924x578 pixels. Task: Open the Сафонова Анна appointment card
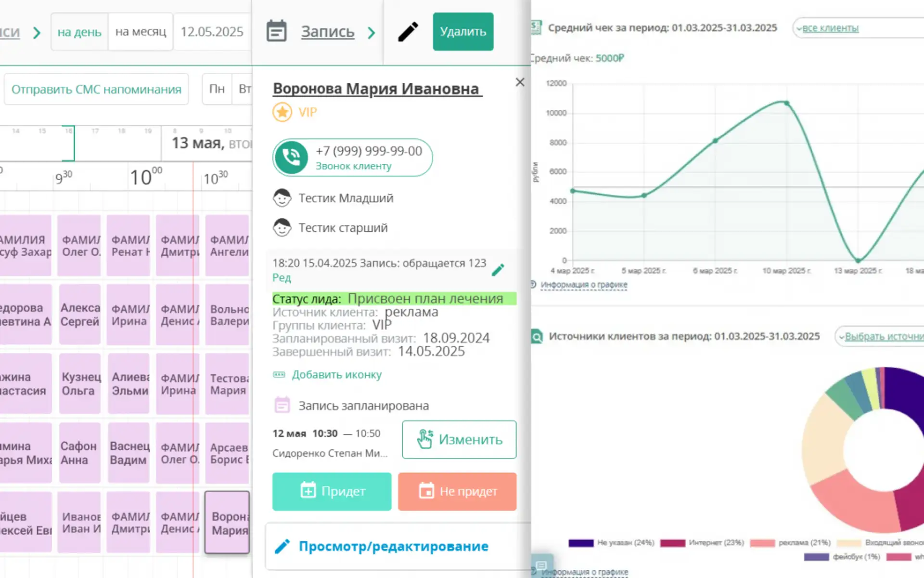[80, 453]
